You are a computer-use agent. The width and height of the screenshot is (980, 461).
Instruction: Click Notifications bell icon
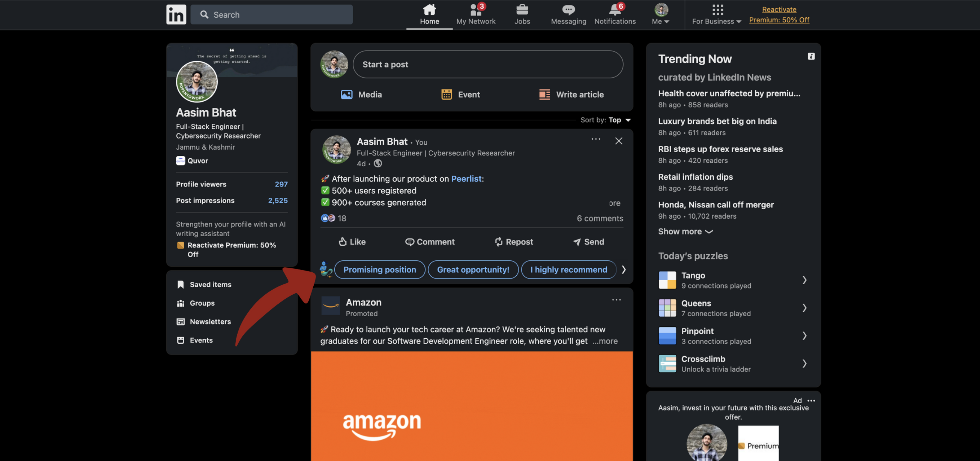(x=615, y=14)
